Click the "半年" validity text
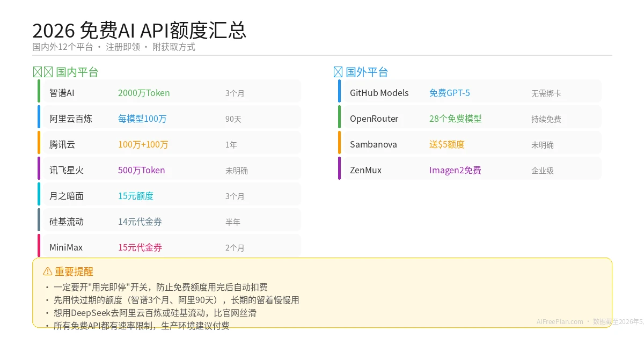This screenshot has width=644, height=338. tap(233, 222)
